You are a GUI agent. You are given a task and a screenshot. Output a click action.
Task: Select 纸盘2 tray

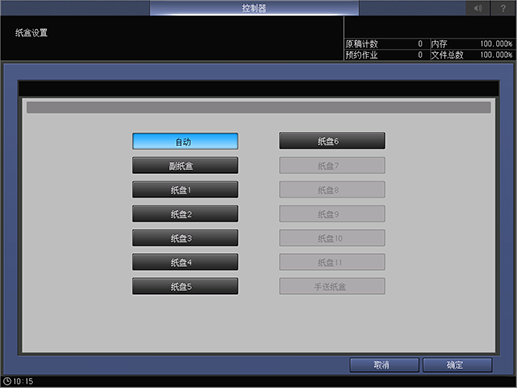(185, 214)
